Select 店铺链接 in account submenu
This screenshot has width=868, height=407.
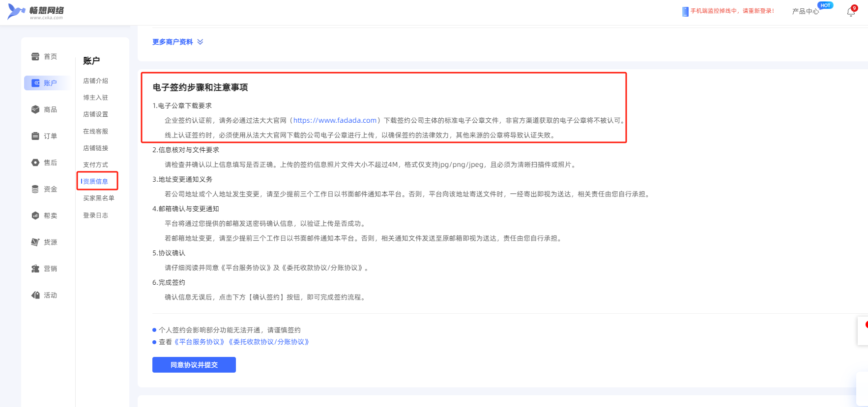(x=95, y=148)
